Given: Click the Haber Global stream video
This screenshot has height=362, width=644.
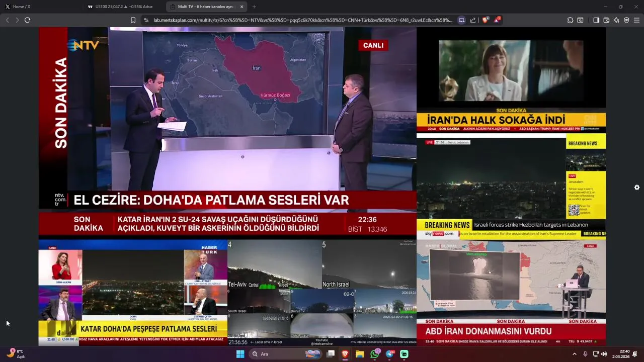Looking at the screenshot, I should [x=511, y=293].
